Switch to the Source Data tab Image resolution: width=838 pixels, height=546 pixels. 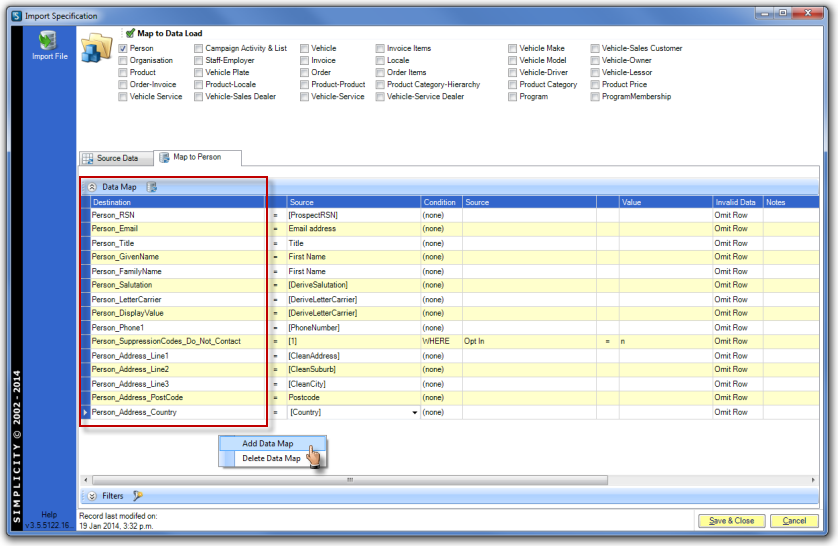coord(116,158)
